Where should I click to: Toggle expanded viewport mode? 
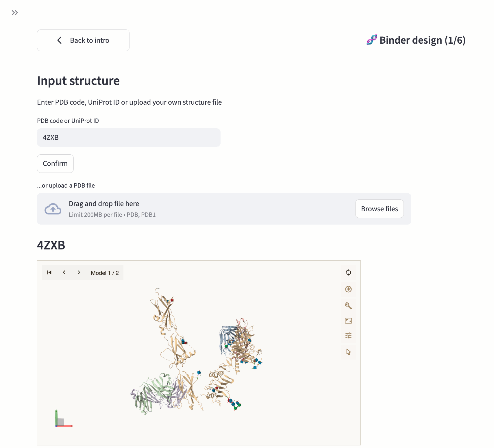[x=348, y=321]
